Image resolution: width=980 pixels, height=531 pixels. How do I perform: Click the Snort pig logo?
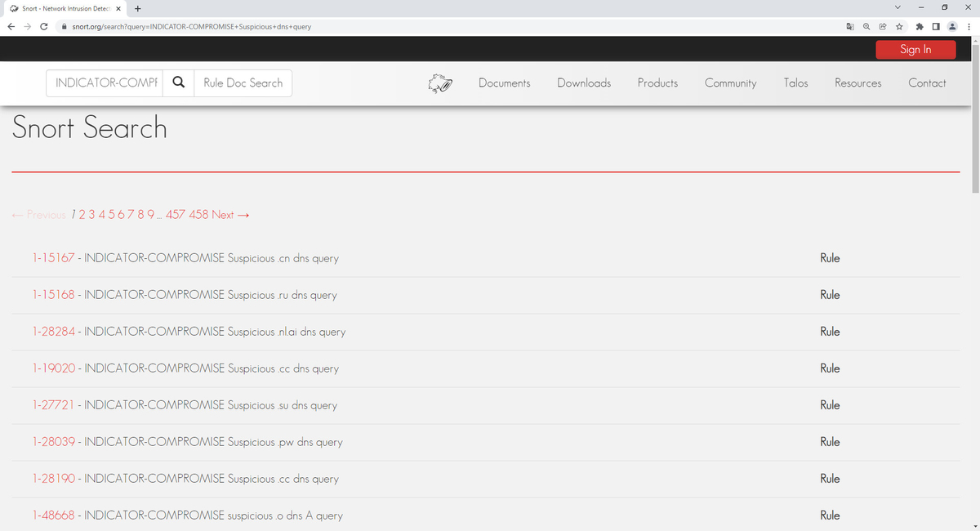point(440,83)
